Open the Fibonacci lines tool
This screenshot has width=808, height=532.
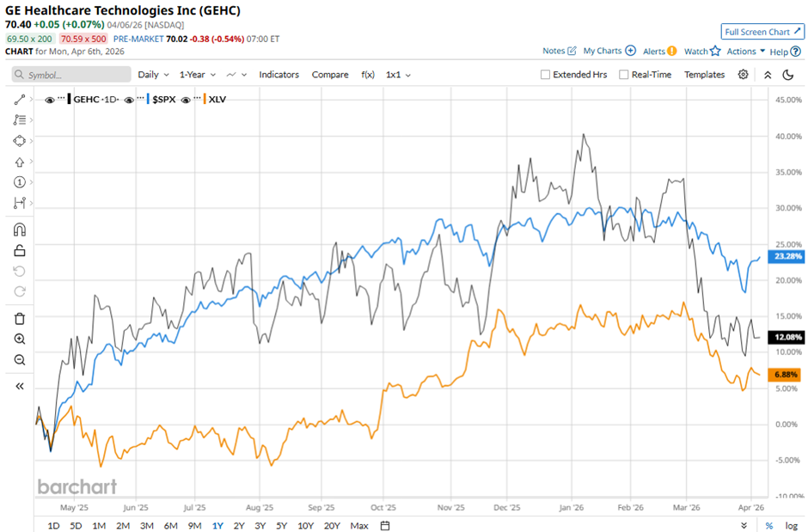(19, 120)
